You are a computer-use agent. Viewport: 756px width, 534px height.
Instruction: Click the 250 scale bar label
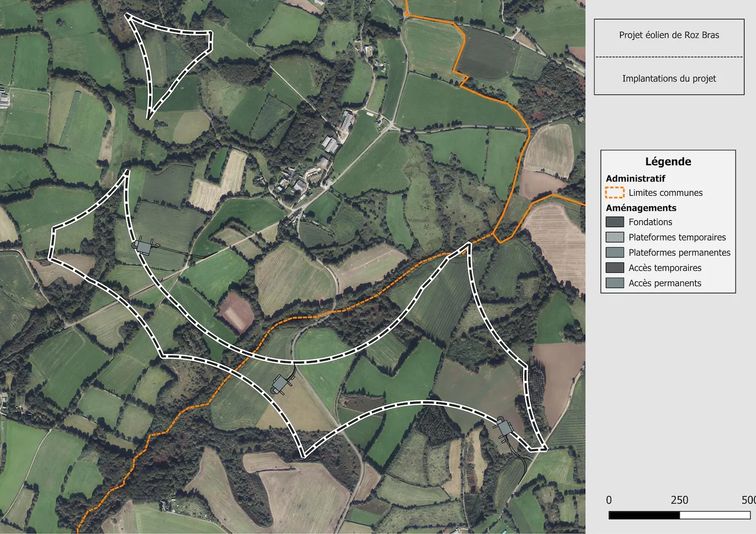pos(679,500)
